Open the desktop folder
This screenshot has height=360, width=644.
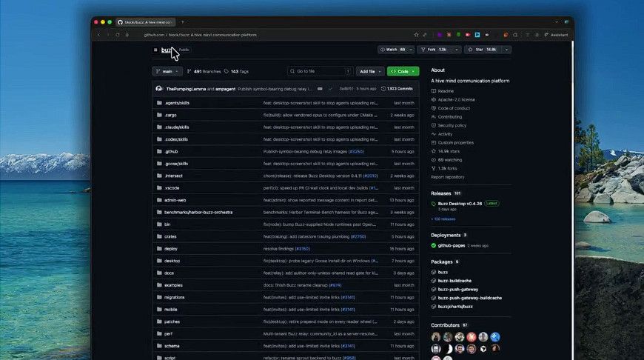(x=172, y=261)
